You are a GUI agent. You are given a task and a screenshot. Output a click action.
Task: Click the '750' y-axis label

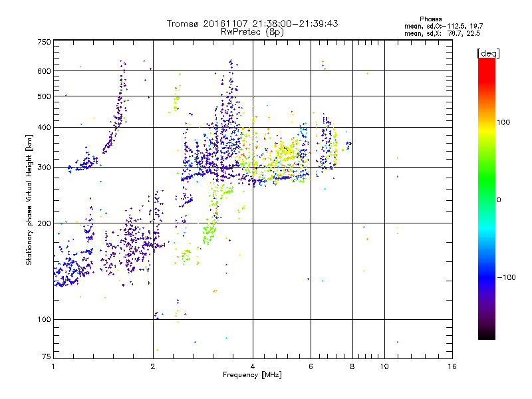pyautogui.click(x=45, y=42)
